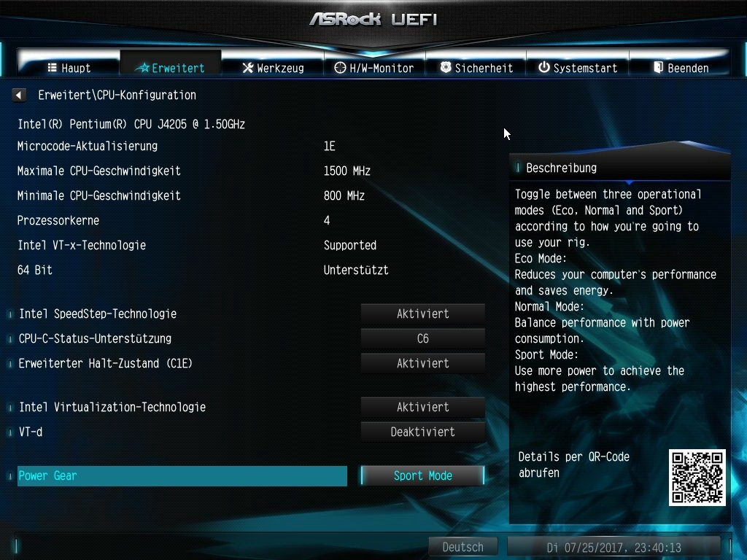Click the highlighted Power Gear row

tap(182, 475)
